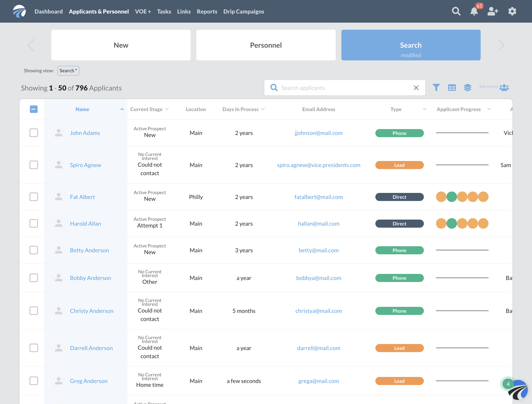Viewport: 532px width, 404px height.
Task: Open the Personnel tab
Action: pos(266,45)
